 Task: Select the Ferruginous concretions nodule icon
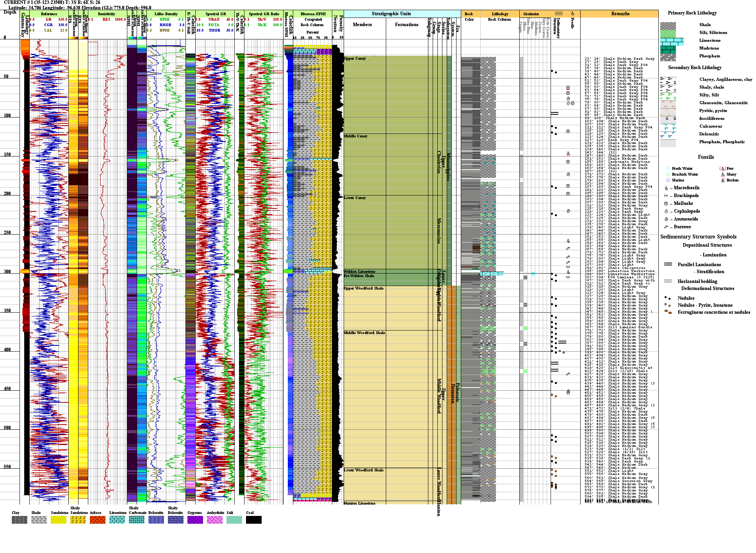668,312
